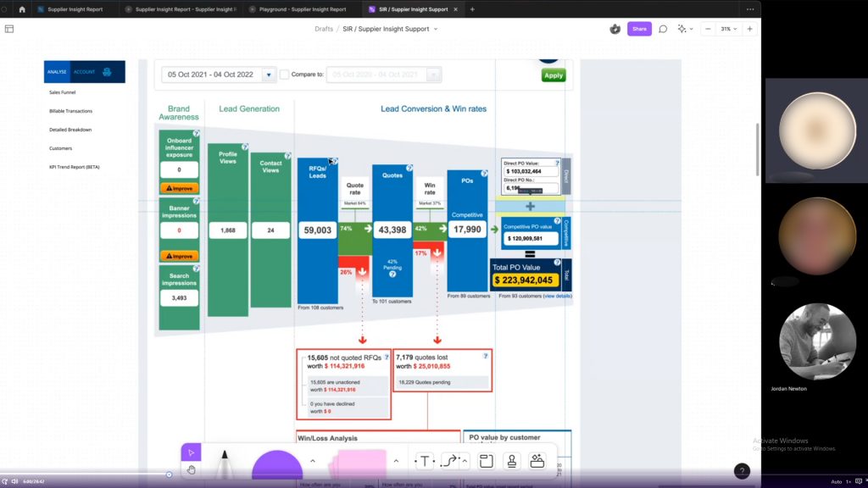Expand the 31% zoom level dropdown
The width and height of the screenshot is (868, 488).
pyautogui.click(x=728, y=29)
